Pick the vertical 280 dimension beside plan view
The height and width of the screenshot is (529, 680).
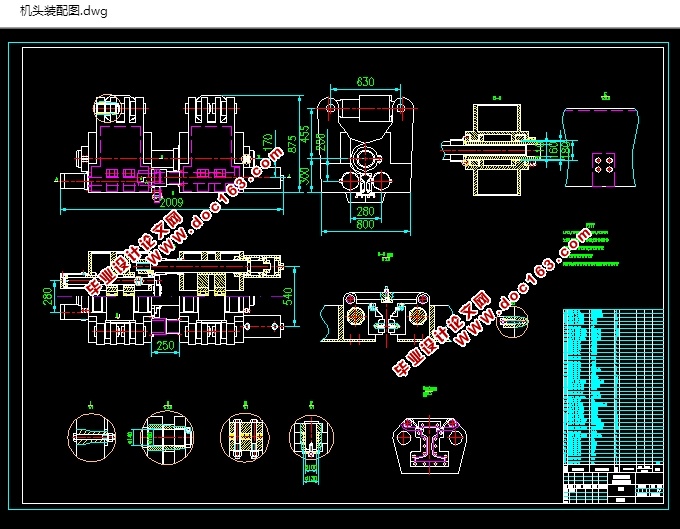(48, 296)
